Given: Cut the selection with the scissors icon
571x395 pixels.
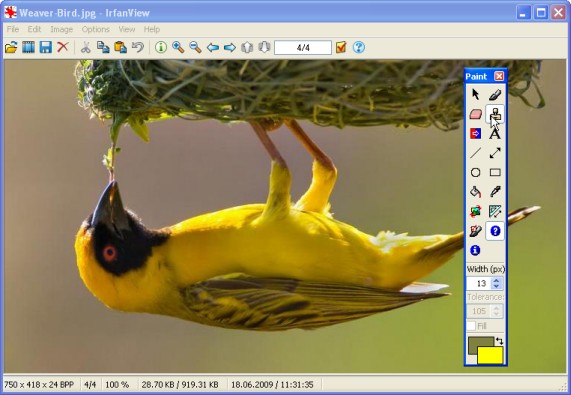Looking at the screenshot, I should click(x=86, y=47).
